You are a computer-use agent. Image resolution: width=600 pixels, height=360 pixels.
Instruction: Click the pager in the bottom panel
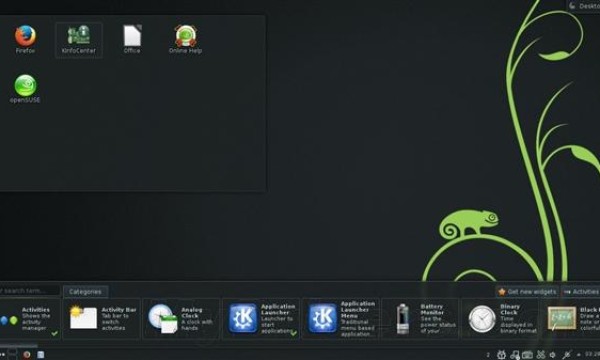click(x=12, y=354)
